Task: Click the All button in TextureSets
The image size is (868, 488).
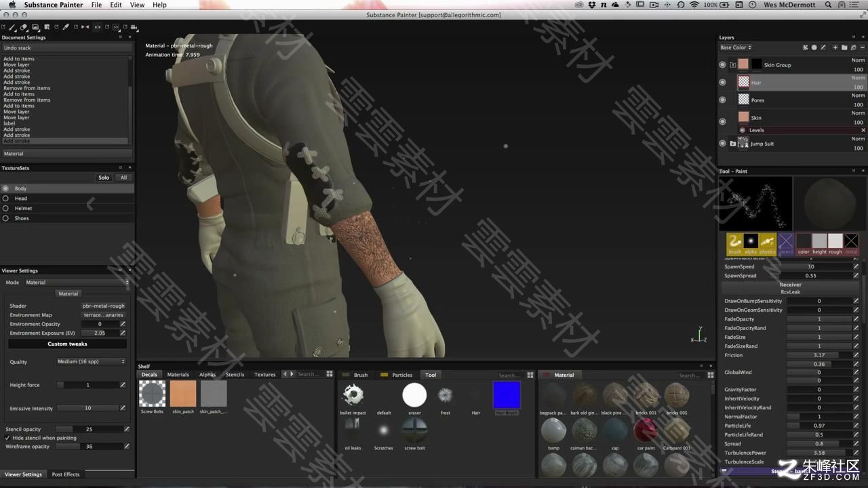Action: (x=123, y=178)
